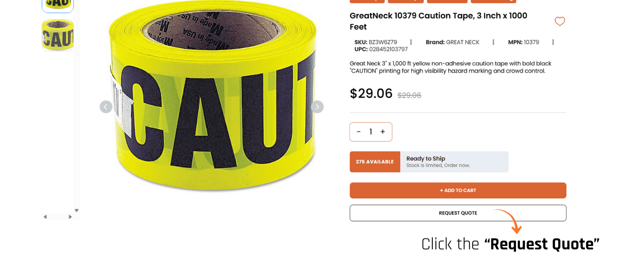The width and height of the screenshot is (644, 258).
Task: Click the horizontal scrollbar under thumbnails
Action: (x=58, y=217)
